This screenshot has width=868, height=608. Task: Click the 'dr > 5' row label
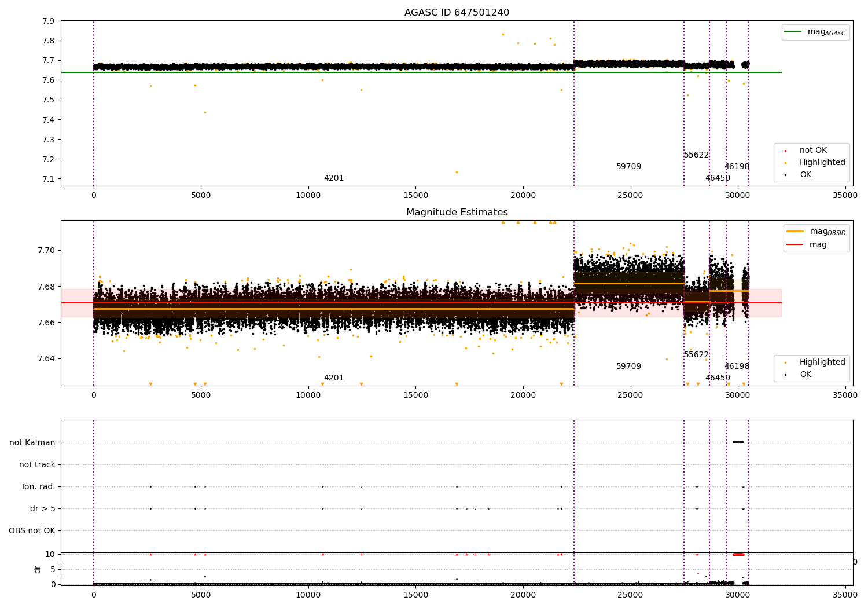pos(43,508)
